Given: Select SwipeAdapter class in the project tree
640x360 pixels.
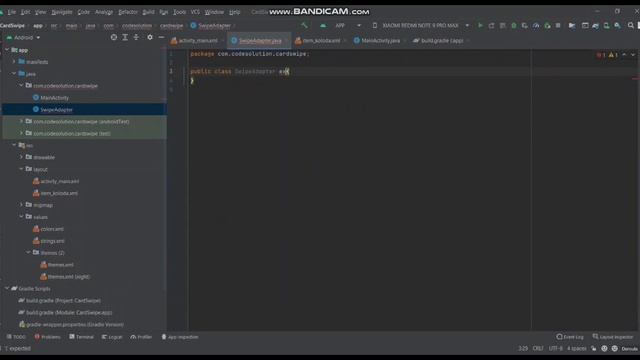Looking at the screenshot, I should (x=56, y=109).
